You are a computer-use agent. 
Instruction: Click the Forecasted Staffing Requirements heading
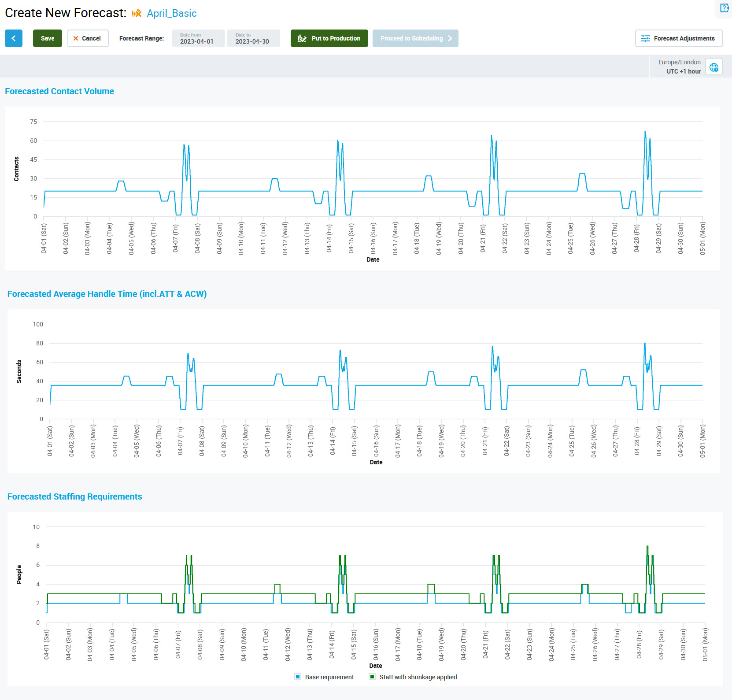75,496
